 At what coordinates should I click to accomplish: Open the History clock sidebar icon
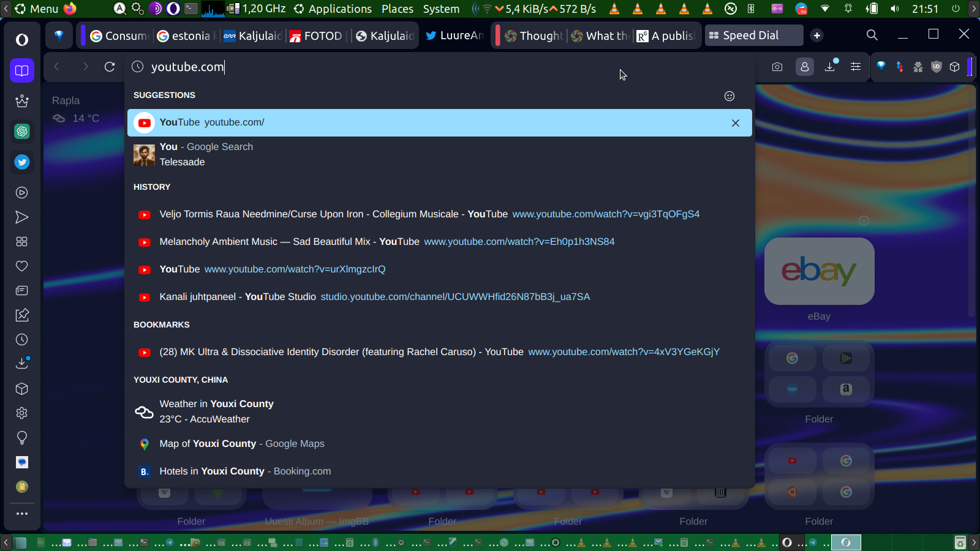pyautogui.click(x=22, y=340)
